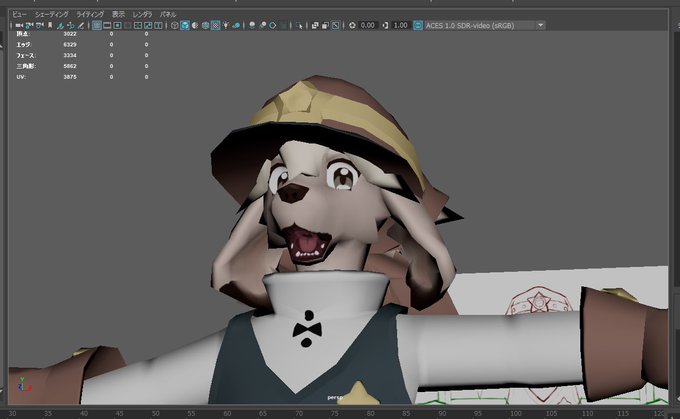Toggle Wireframe on Shaded icon
680x419 pixels.
[206, 26]
